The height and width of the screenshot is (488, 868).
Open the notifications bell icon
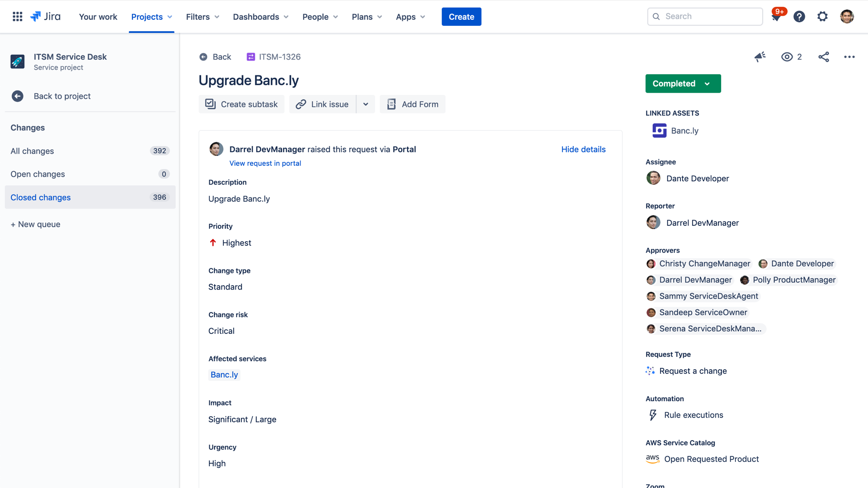click(776, 17)
